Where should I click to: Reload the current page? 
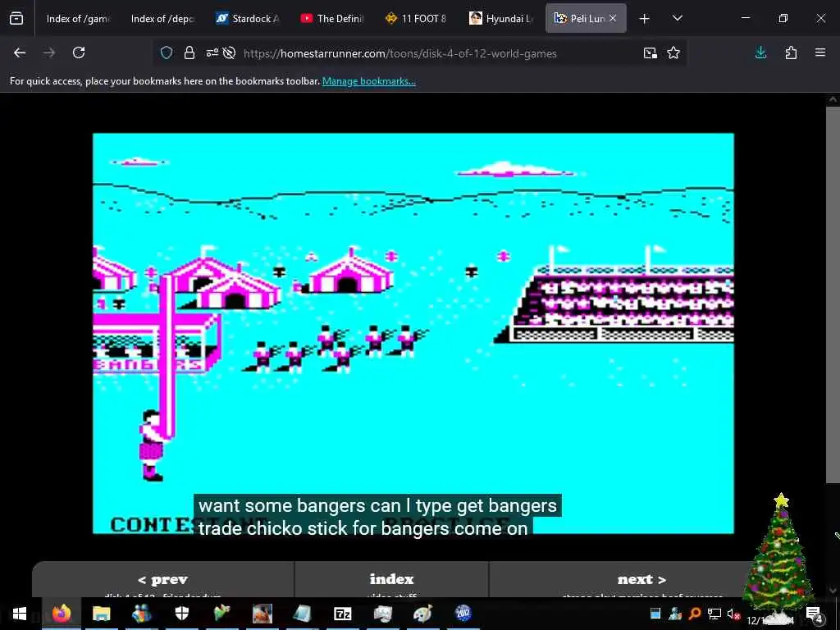(x=79, y=52)
